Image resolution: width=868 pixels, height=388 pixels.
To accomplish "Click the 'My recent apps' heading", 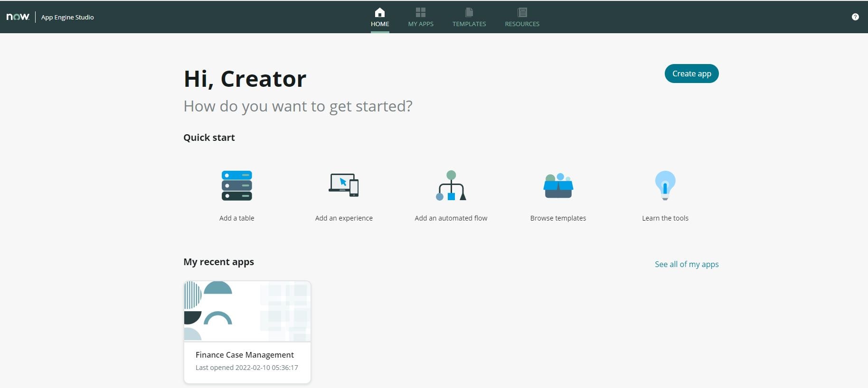I will point(219,262).
